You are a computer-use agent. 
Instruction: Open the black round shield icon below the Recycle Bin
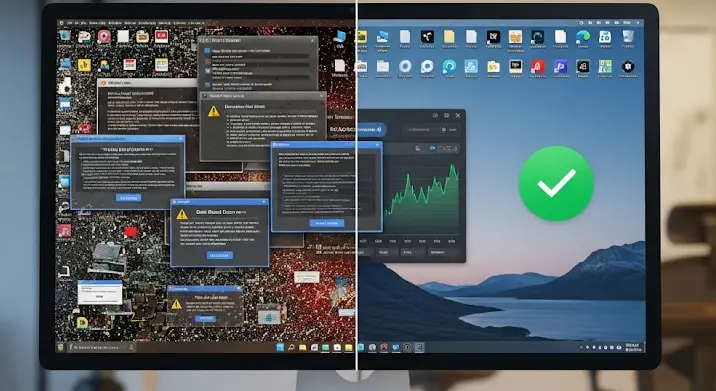tap(628, 67)
